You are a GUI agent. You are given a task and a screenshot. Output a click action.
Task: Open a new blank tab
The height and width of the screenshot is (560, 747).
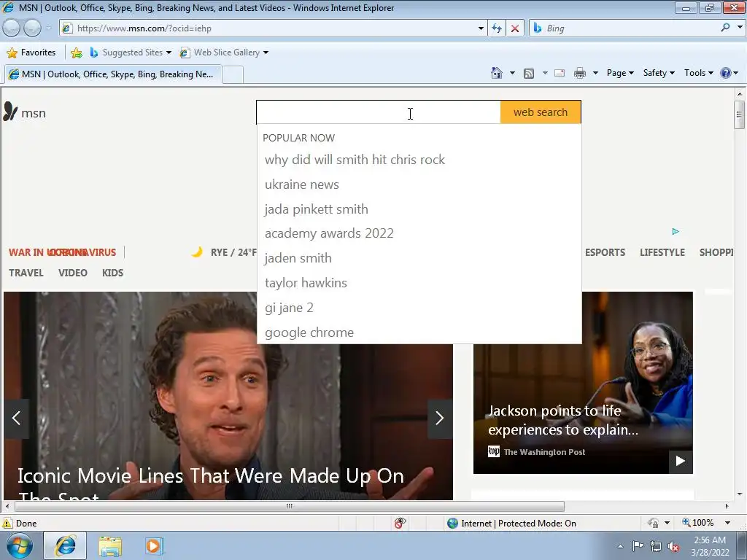pos(233,75)
